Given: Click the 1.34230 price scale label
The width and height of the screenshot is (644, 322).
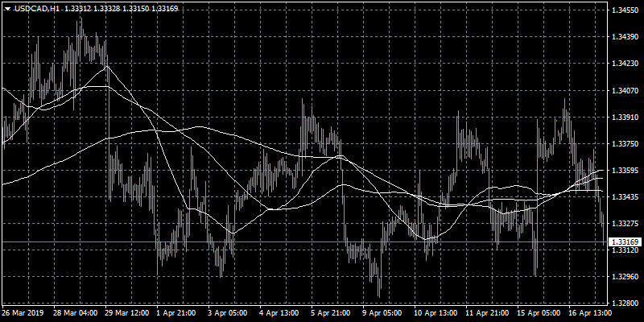Looking at the screenshot, I should click(x=625, y=64).
